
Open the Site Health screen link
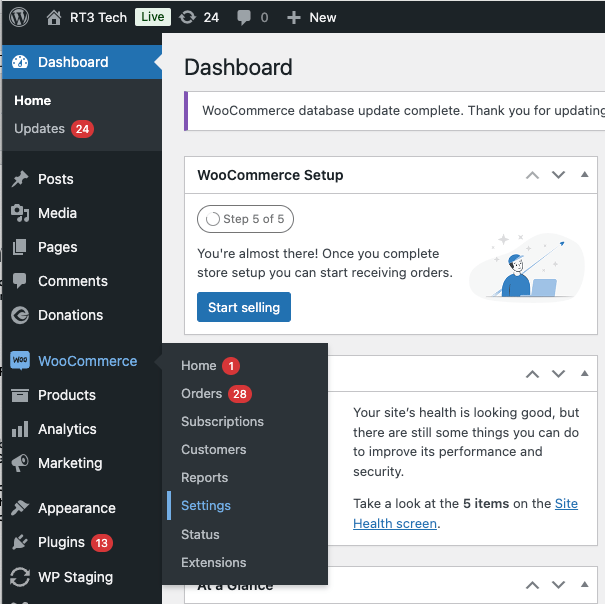pyautogui.click(x=566, y=504)
